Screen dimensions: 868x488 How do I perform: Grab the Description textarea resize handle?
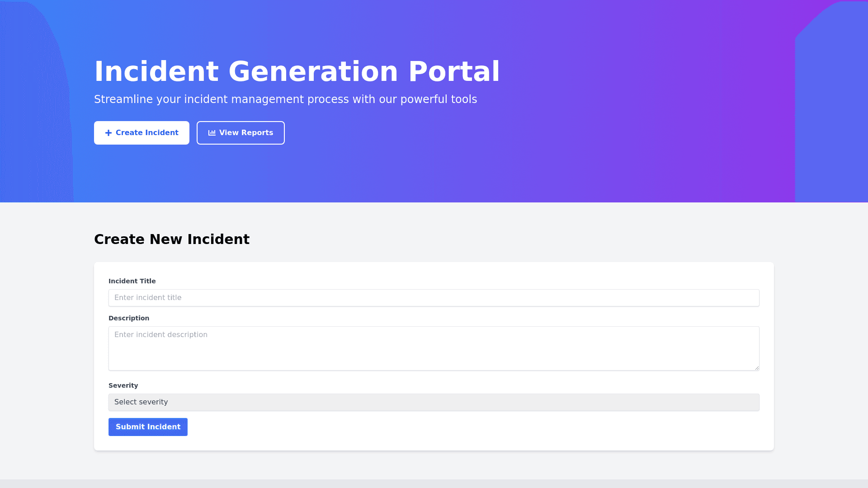757,368
